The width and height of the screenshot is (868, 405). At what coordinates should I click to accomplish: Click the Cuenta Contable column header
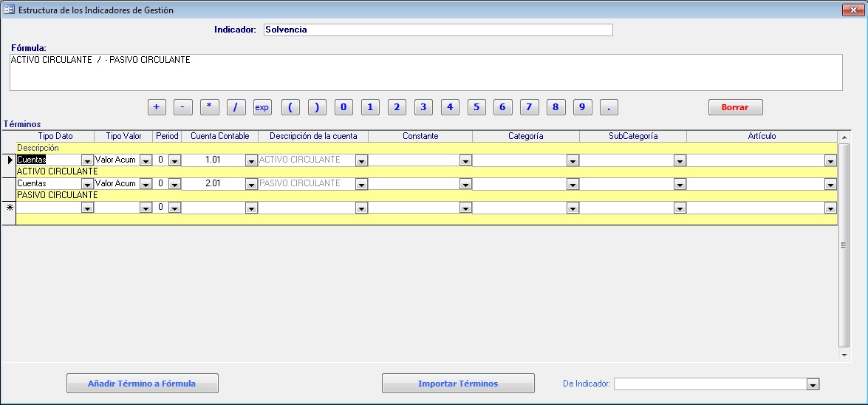click(219, 136)
